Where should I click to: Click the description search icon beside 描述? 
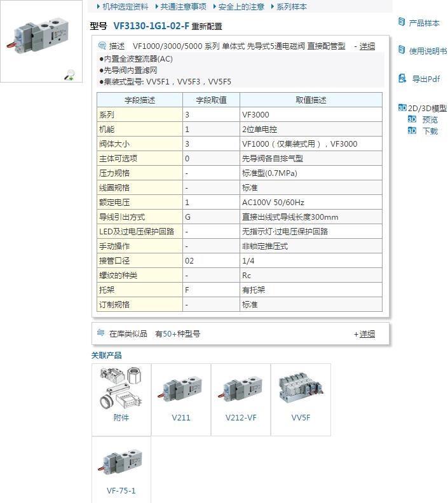click(102, 46)
